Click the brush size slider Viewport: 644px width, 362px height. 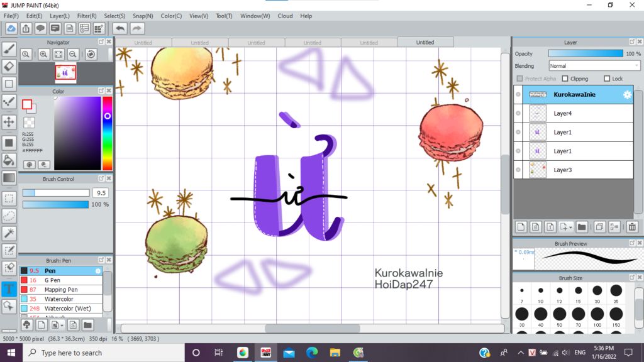pos(56,193)
